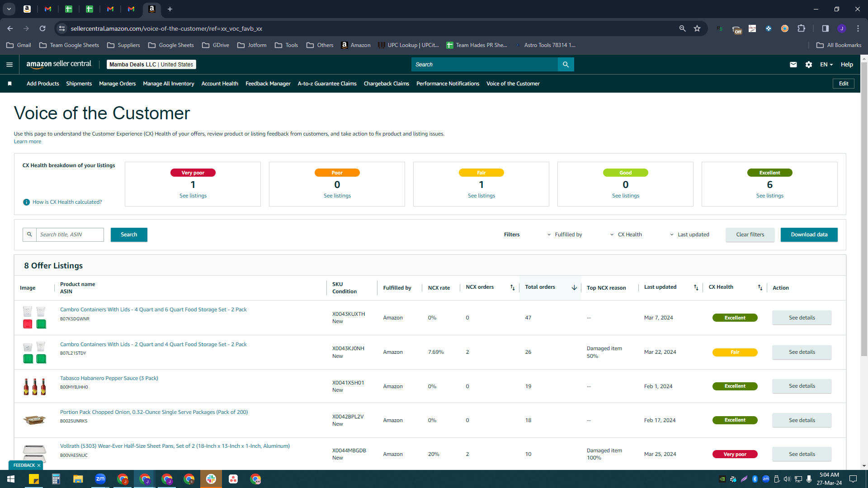The image size is (868, 488).
Task: Open the Windows Start menu
Action: tap(11, 479)
